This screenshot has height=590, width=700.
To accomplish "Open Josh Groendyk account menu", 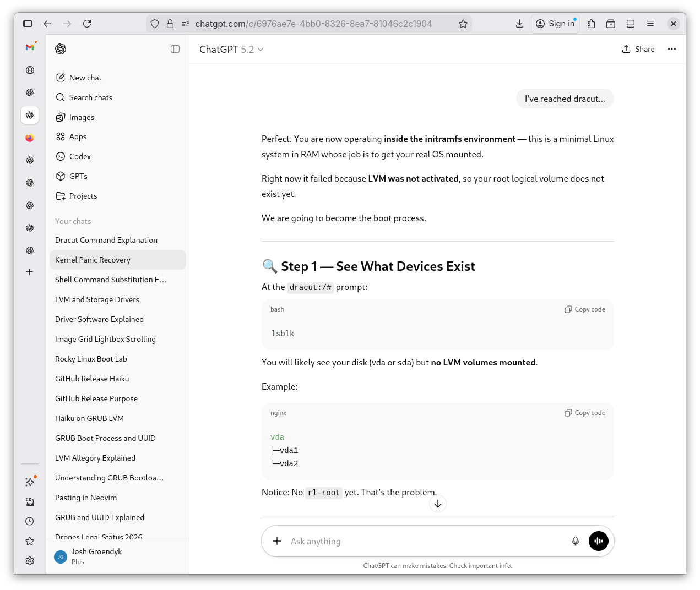I will pos(96,556).
